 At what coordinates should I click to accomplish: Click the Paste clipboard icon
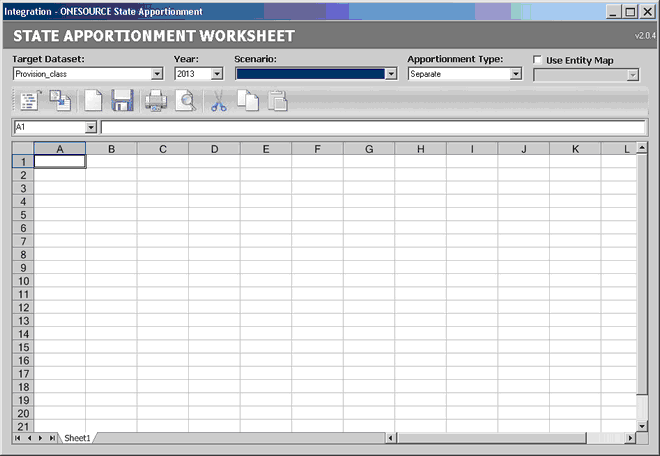(x=277, y=101)
